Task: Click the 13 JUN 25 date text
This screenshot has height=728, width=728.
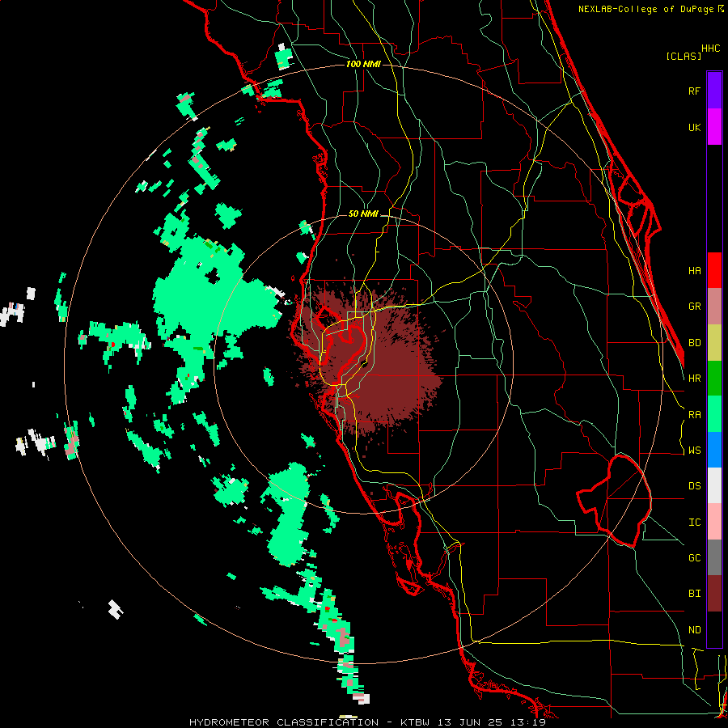Action: (473, 722)
